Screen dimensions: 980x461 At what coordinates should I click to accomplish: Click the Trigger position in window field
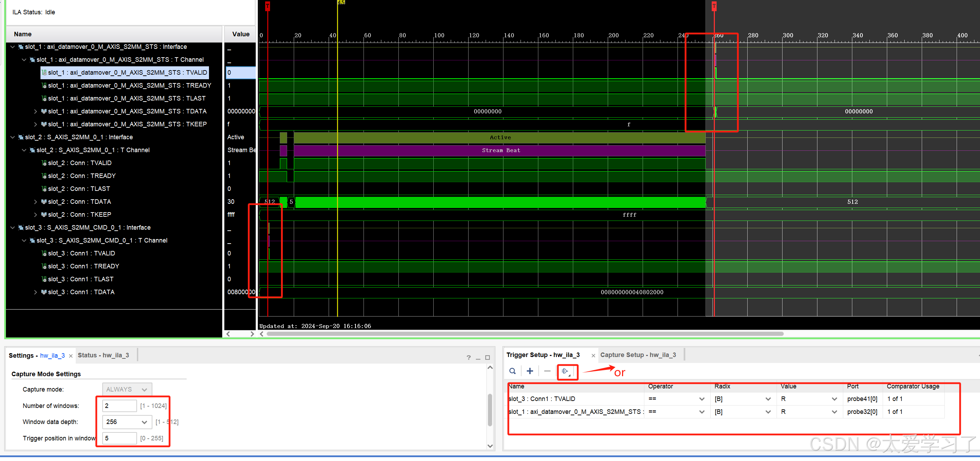click(119, 438)
